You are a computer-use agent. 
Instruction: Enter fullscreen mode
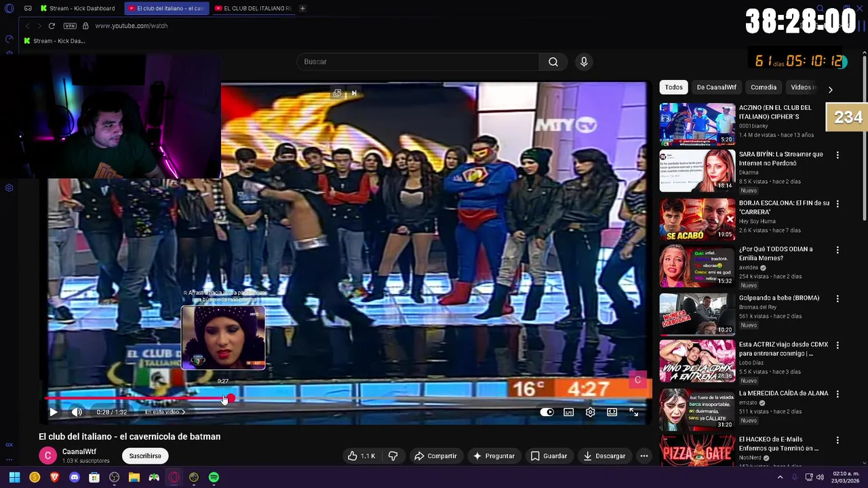pyautogui.click(x=633, y=412)
